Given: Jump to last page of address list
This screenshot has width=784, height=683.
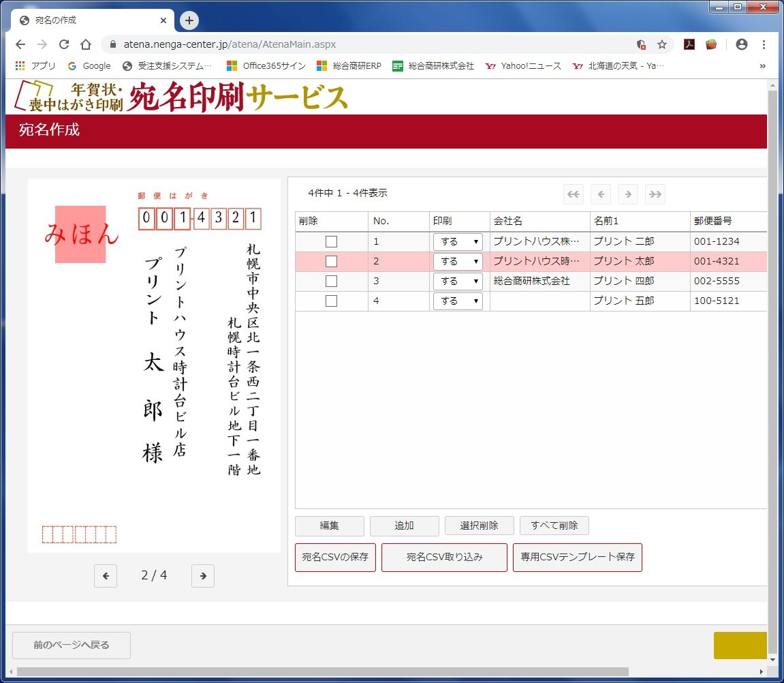Looking at the screenshot, I should coord(655,194).
